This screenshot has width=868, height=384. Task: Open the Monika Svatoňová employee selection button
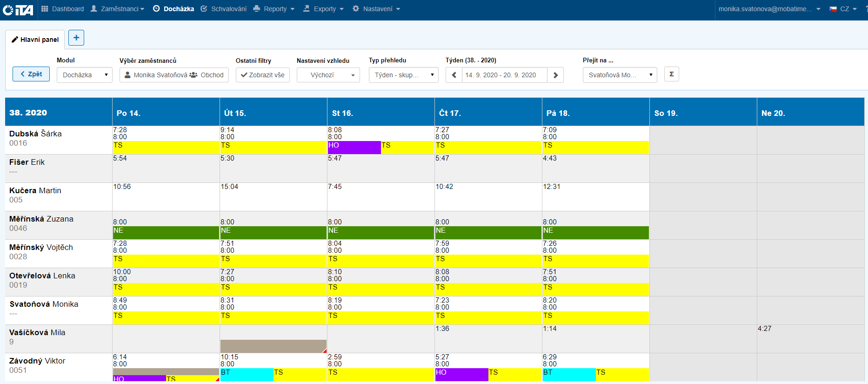[x=174, y=75]
